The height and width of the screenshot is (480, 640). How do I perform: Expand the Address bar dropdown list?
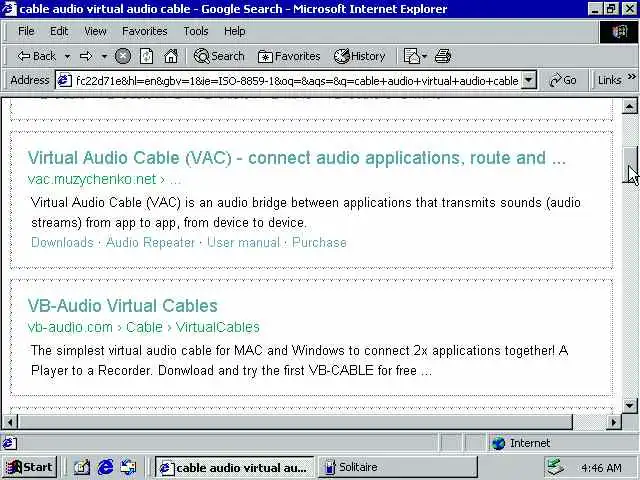[x=529, y=80]
